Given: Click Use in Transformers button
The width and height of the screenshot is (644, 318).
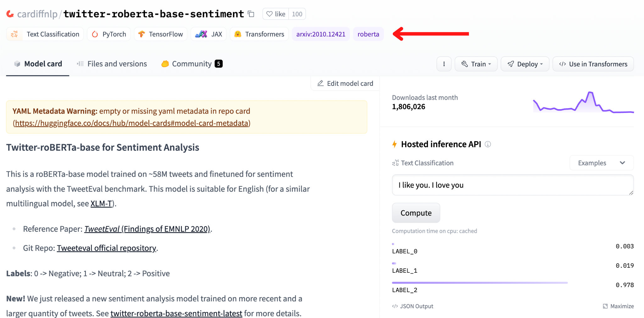Looking at the screenshot, I should click(593, 64).
